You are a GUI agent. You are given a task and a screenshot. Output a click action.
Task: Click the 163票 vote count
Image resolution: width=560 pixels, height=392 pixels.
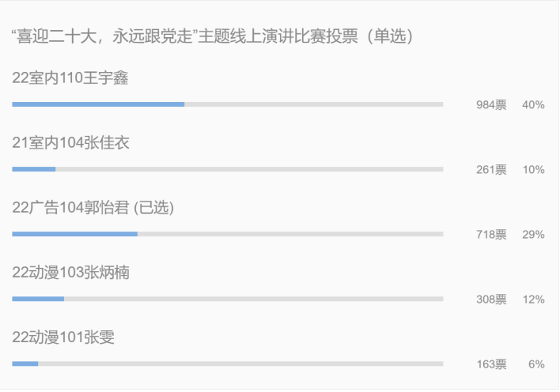tap(491, 364)
